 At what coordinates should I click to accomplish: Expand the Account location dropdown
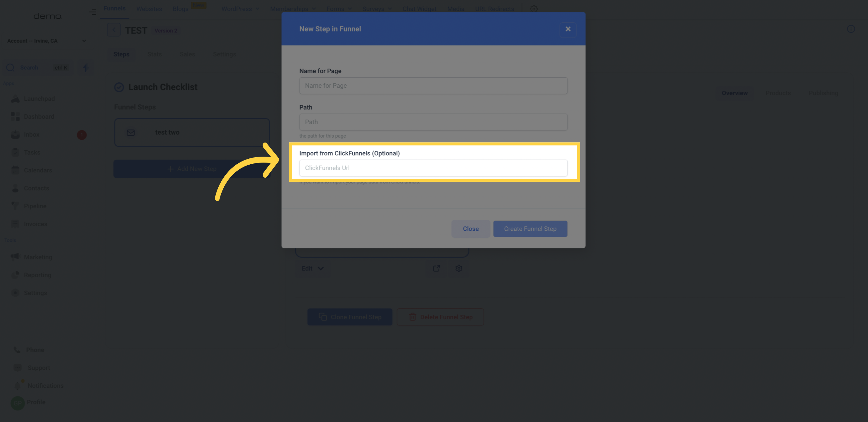(x=47, y=41)
